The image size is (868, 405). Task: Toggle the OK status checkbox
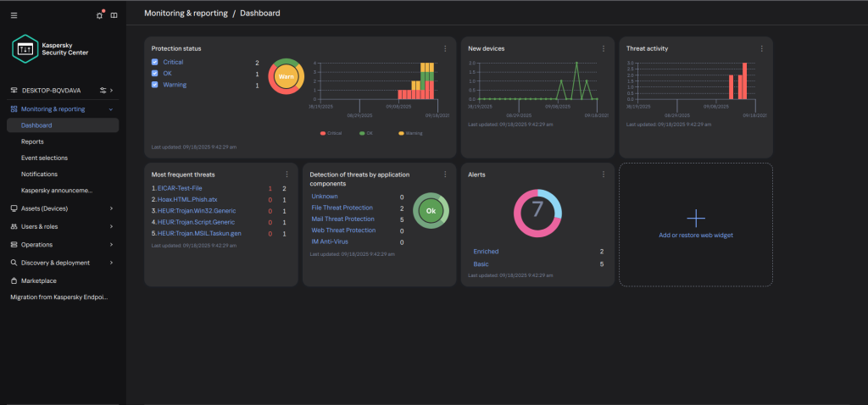click(154, 74)
